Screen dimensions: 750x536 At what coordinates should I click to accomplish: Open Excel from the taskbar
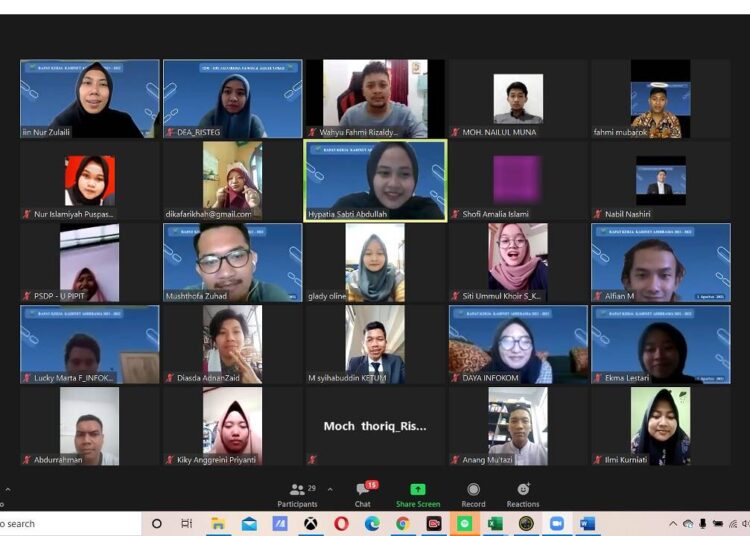coord(495,524)
